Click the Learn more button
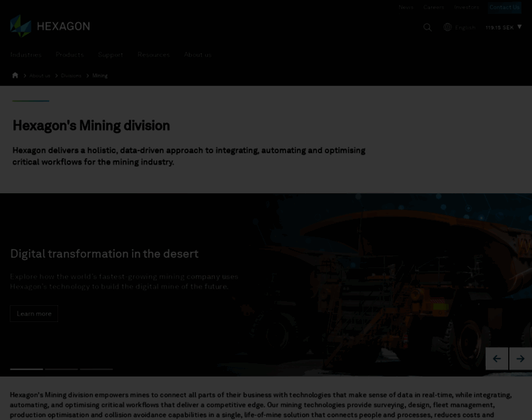 pos(34,314)
